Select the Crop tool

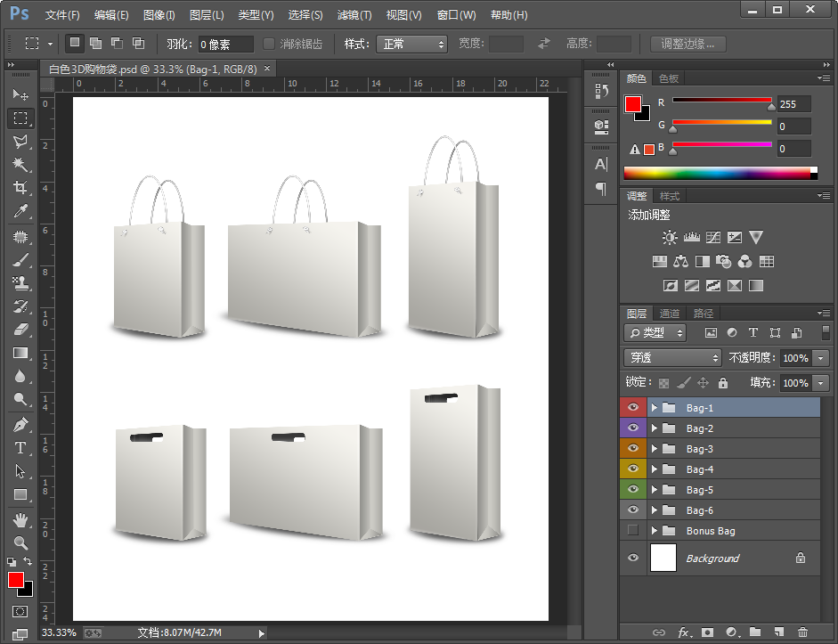click(20, 188)
